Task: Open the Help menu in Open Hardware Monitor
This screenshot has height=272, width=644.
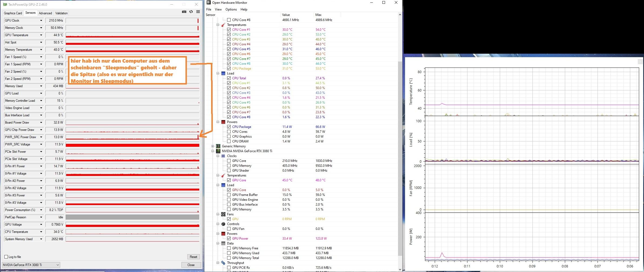Action: pos(244,9)
